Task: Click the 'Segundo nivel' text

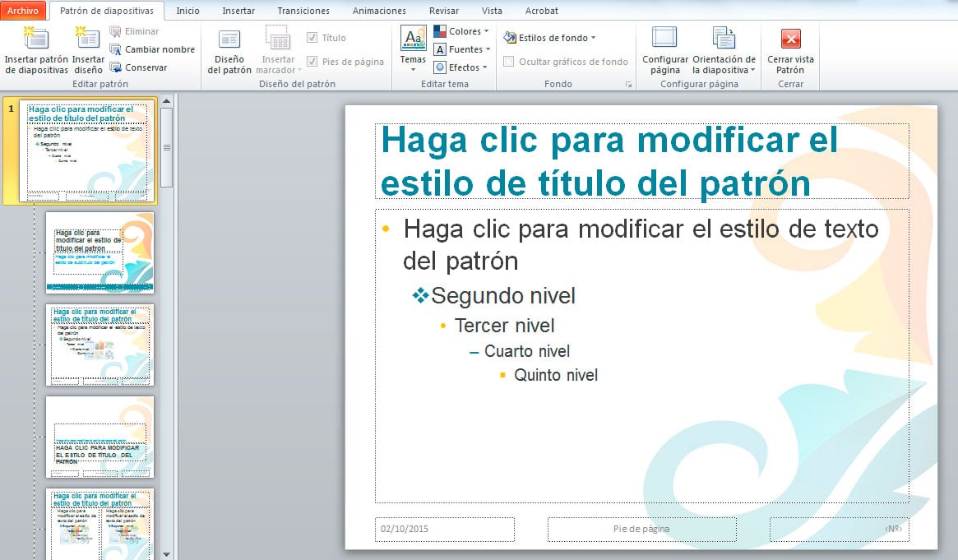Action: pos(502,295)
